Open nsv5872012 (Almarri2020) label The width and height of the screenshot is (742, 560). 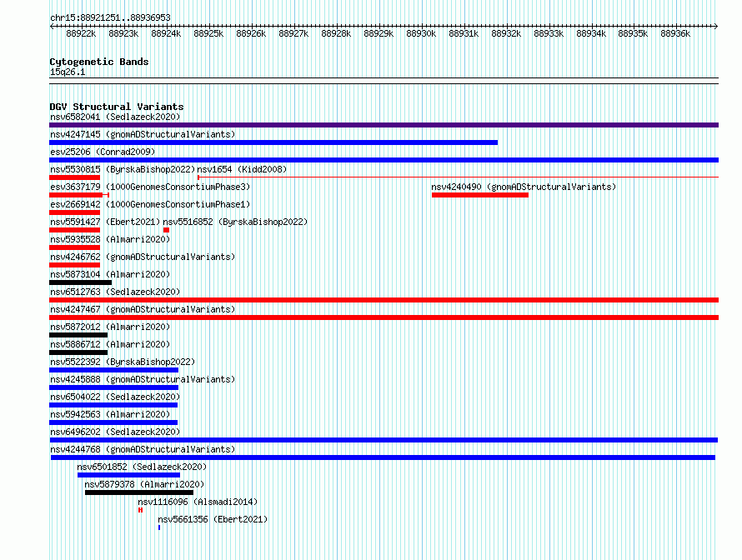110,327
